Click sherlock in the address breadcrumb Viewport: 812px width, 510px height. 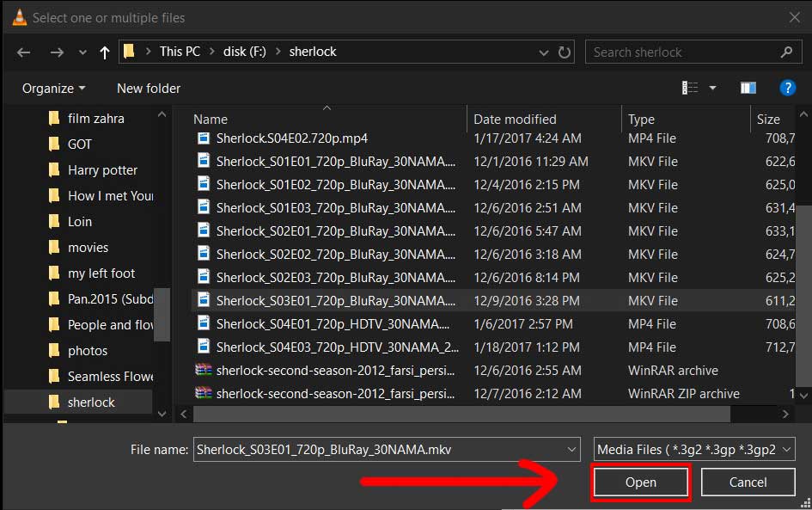313,52
